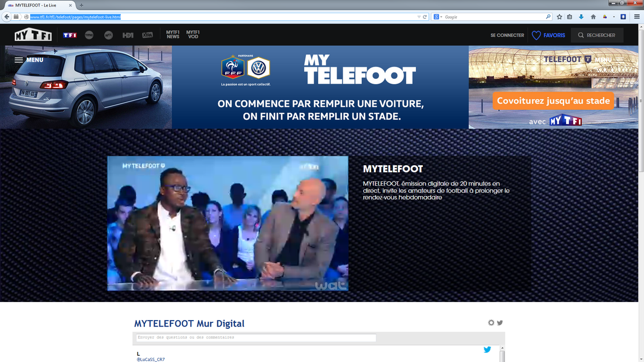Open the NT1 channel logo
Screen dimensions: 644x362
(108, 35)
